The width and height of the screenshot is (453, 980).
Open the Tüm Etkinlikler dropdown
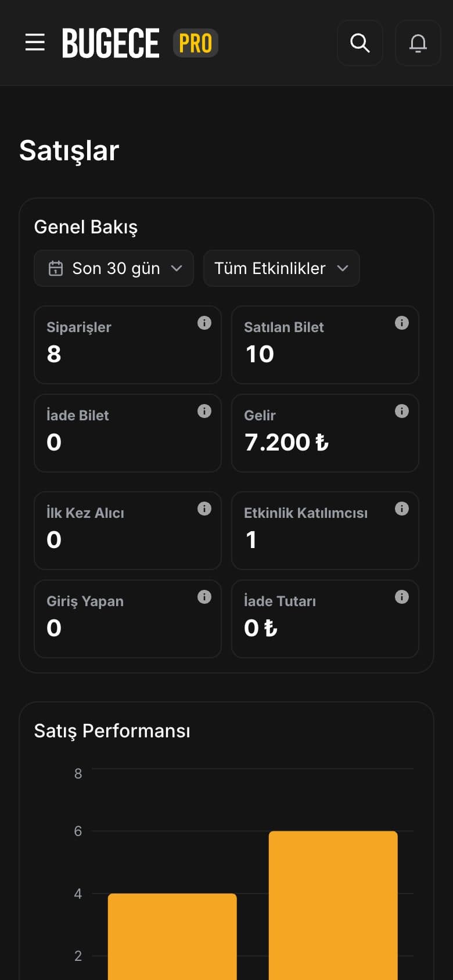coord(282,268)
